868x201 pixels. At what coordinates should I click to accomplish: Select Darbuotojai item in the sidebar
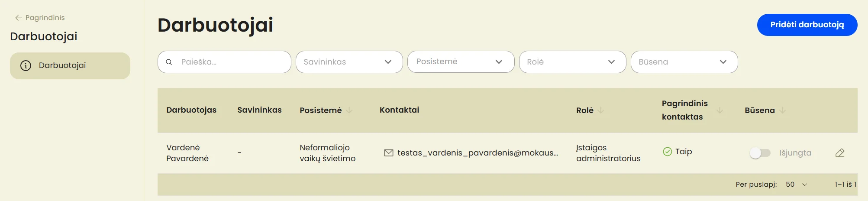(x=70, y=66)
